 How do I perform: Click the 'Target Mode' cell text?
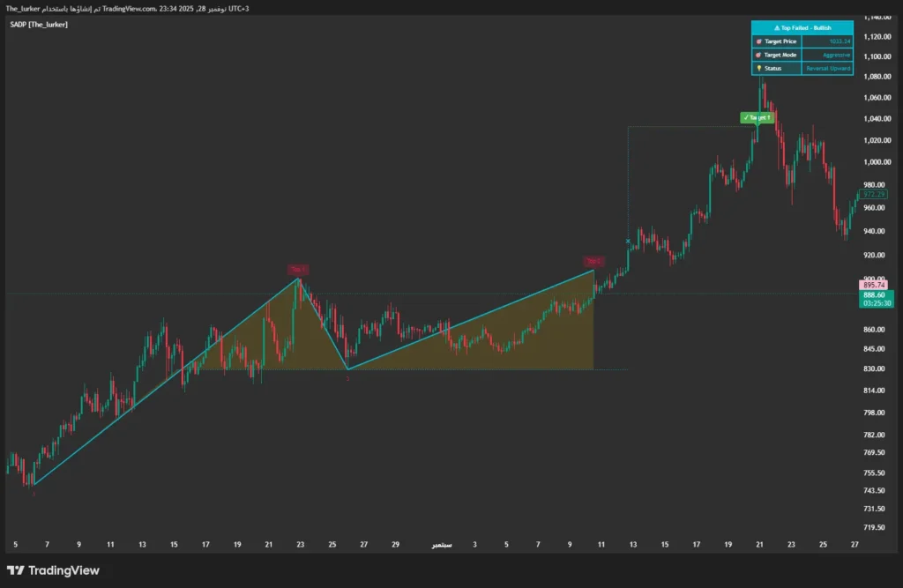coord(780,55)
